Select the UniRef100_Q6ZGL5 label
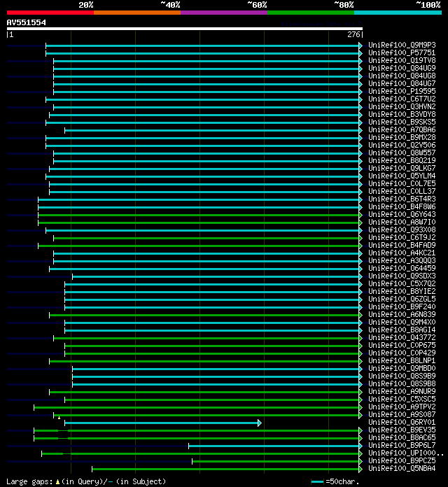 (x=402, y=299)
